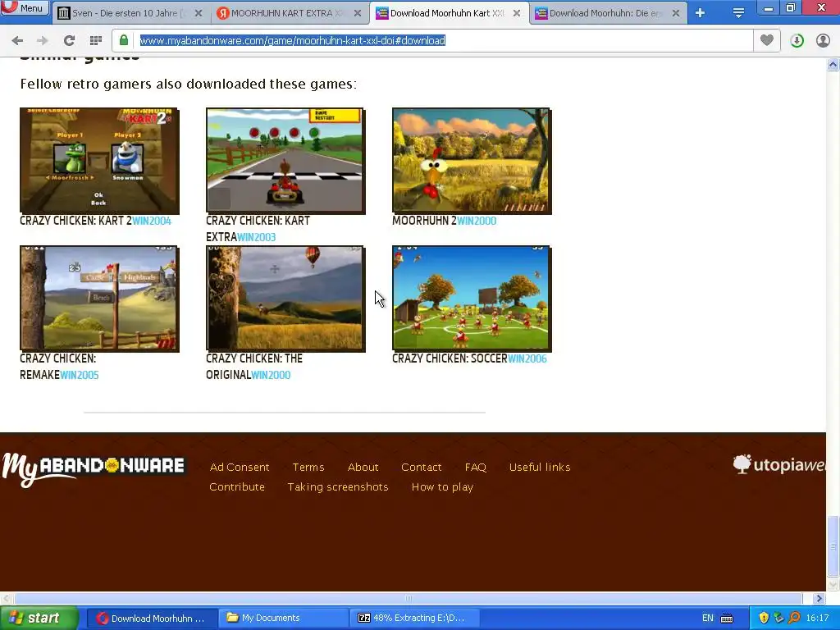Click the green secure padlock icon
The width and height of the screenshot is (840, 630).
[x=124, y=41]
